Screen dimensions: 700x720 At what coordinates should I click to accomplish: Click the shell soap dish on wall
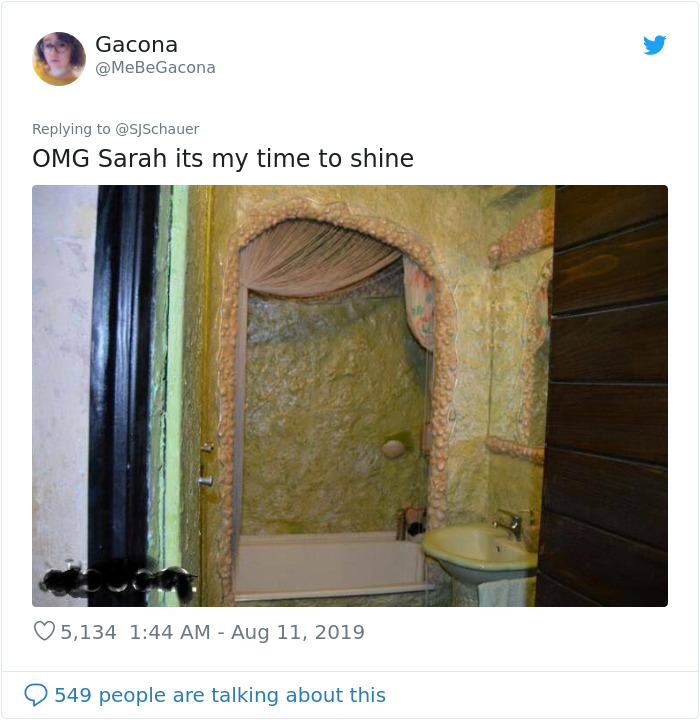point(393,449)
